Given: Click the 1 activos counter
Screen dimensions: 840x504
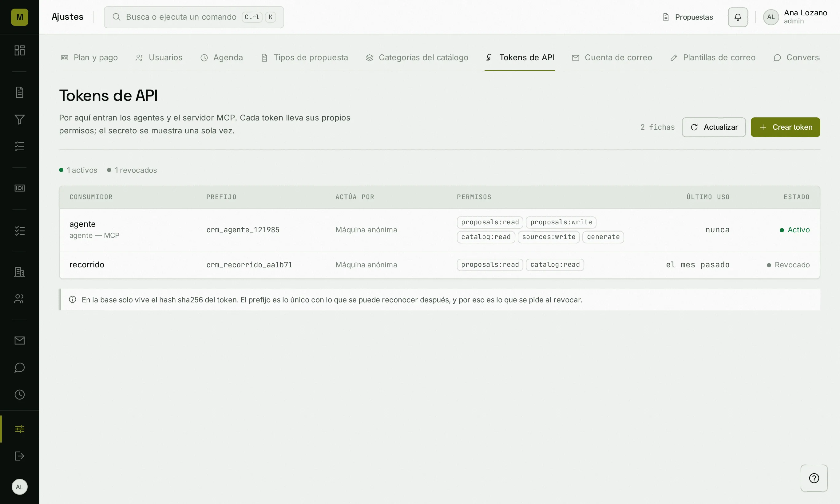Looking at the screenshot, I should point(78,170).
